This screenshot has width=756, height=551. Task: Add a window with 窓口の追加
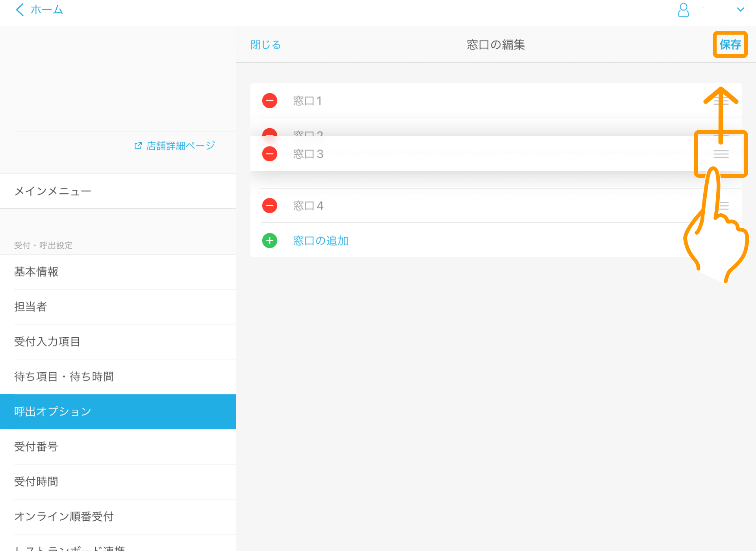click(x=321, y=240)
